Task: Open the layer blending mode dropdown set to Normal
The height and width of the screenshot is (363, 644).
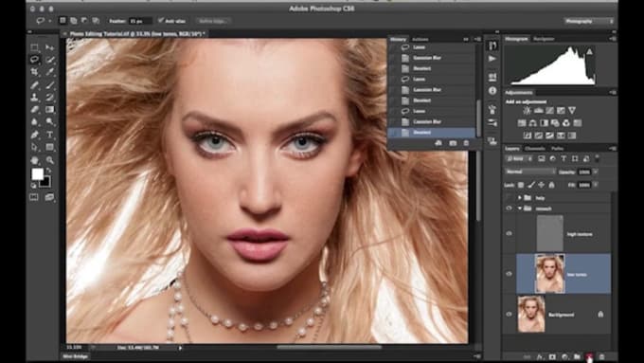Action: point(529,172)
